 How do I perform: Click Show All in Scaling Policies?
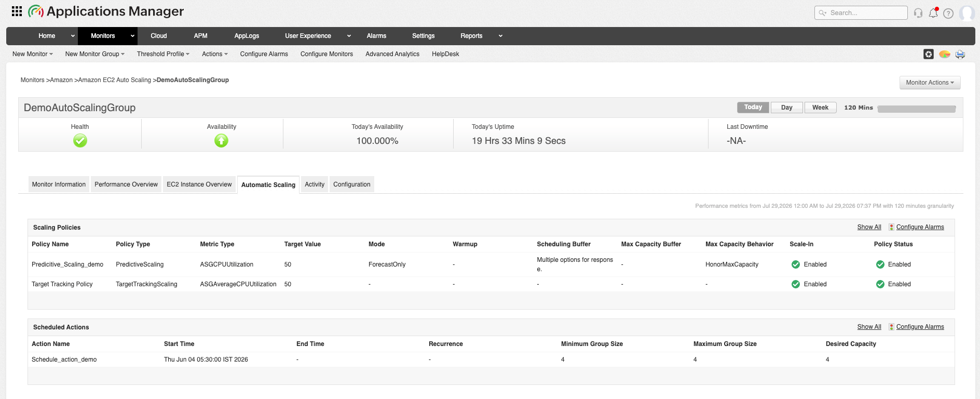coord(869,227)
